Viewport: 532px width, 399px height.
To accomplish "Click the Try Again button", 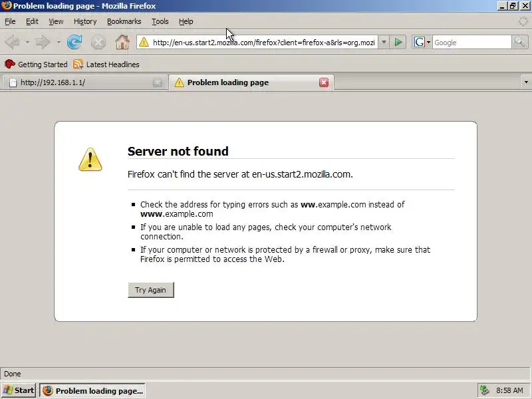I will pyautogui.click(x=151, y=290).
